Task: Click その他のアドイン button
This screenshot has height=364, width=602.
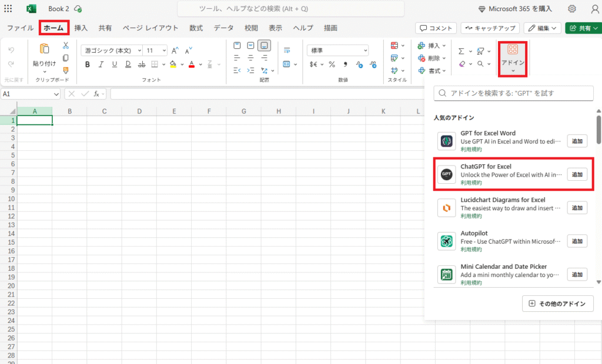Action: coord(557,304)
